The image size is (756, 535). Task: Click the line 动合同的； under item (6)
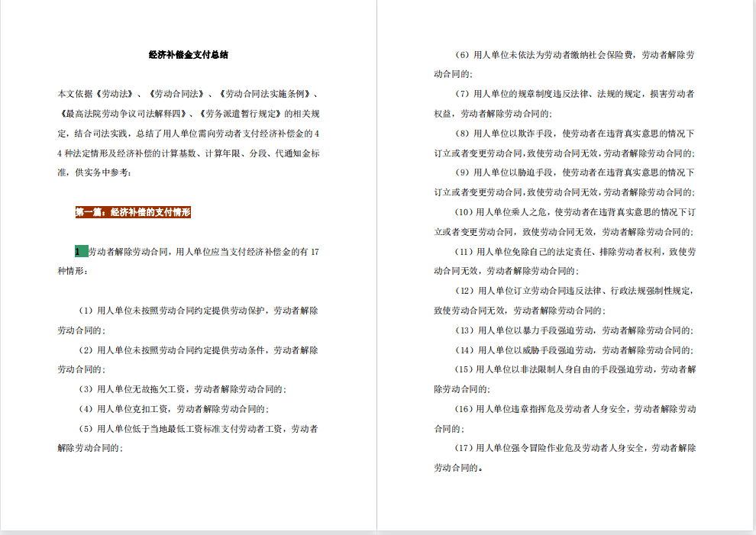coord(453,74)
